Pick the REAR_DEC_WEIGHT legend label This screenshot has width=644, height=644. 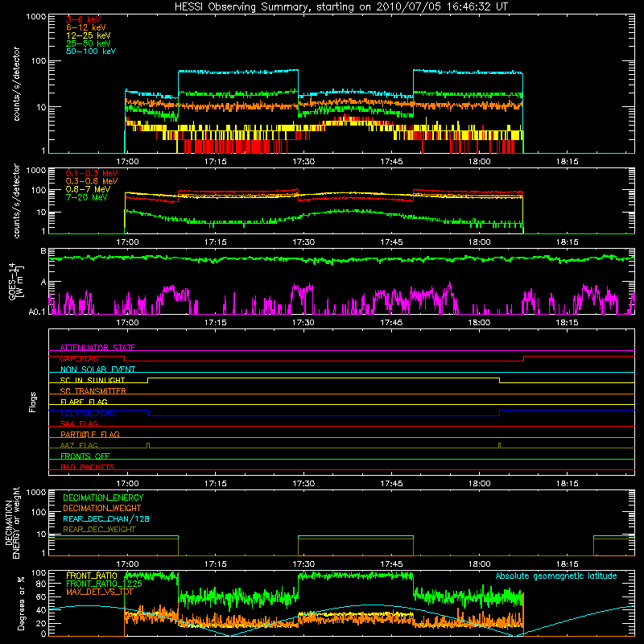[99, 530]
